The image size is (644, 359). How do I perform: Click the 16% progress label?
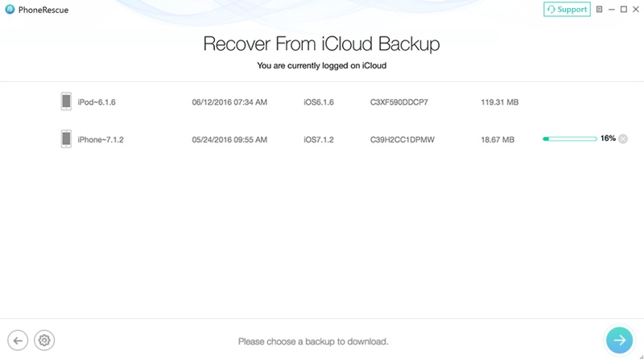(x=608, y=138)
